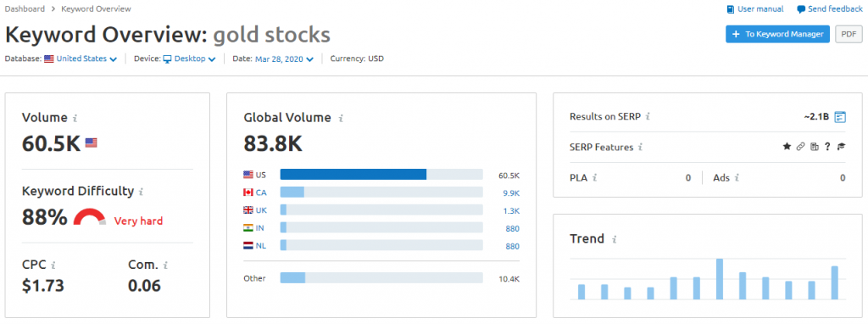The width and height of the screenshot is (868, 324).
Task: Click the Send feedback link
Action: (829, 8)
